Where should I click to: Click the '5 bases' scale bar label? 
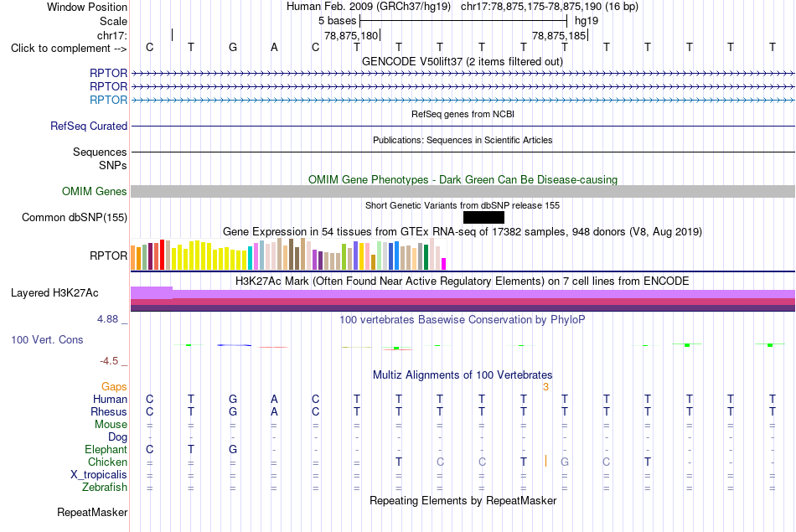[x=337, y=21]
